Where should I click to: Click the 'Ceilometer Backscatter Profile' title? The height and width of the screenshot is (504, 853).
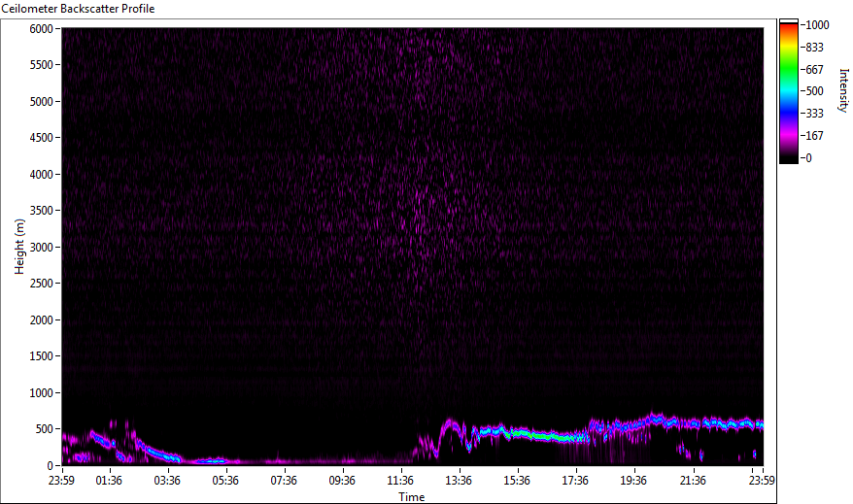[78, 9]
